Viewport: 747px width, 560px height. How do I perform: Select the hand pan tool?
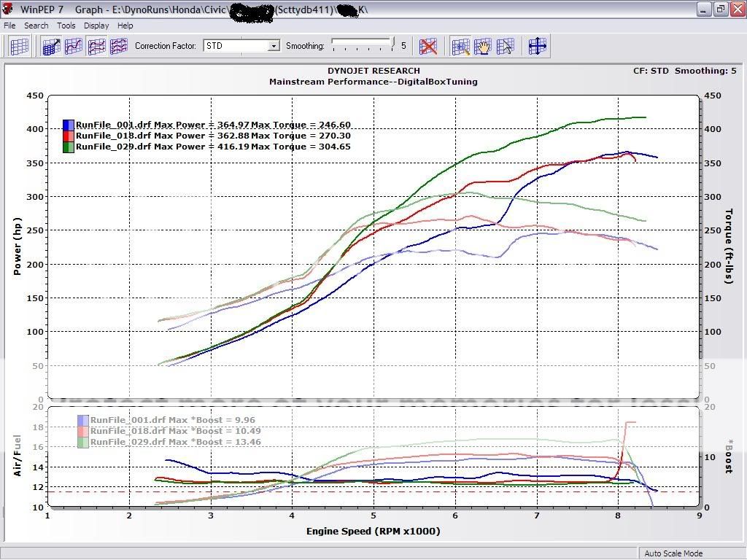[483, 46]
